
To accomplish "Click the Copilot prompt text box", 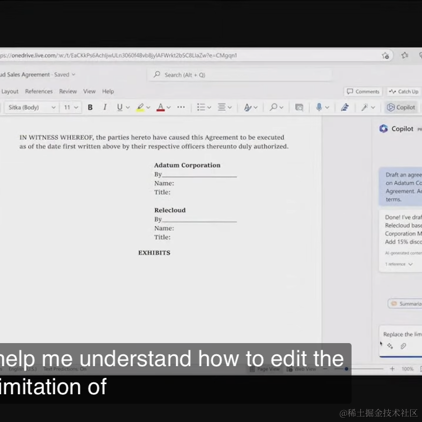I will click(402, 334).
